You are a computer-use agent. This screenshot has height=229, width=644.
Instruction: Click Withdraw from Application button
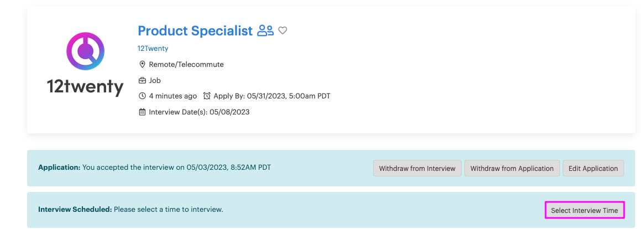[x=512, y=168]
